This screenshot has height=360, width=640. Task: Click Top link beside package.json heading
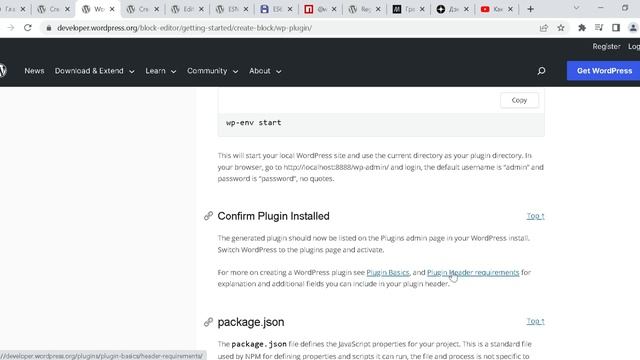[535, 321]
